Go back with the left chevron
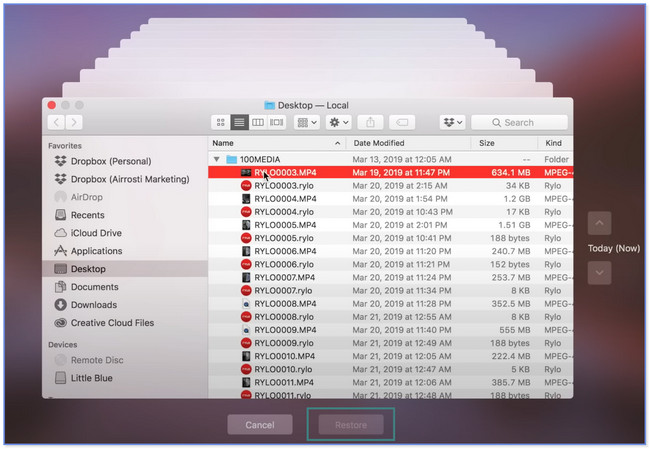The height and width of the screenshot is (449, 650). click(56, 122)
